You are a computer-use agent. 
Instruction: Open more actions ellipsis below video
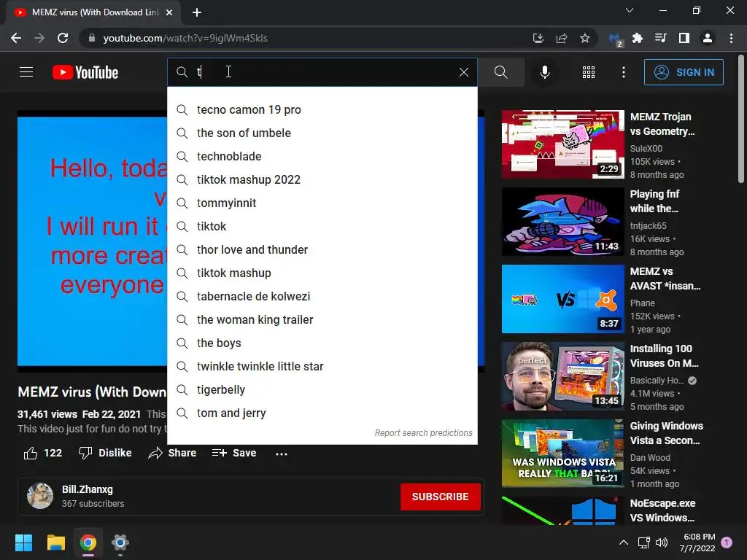point(282,454)
